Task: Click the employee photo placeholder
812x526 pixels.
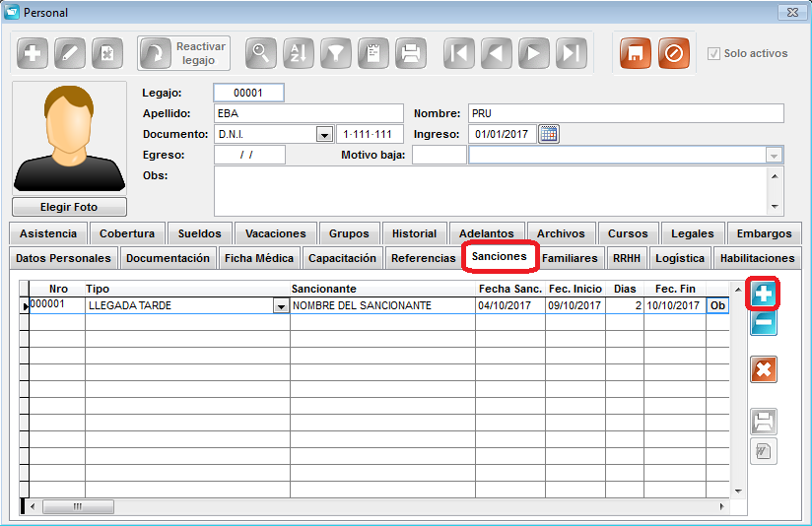Action: [69, 138]
